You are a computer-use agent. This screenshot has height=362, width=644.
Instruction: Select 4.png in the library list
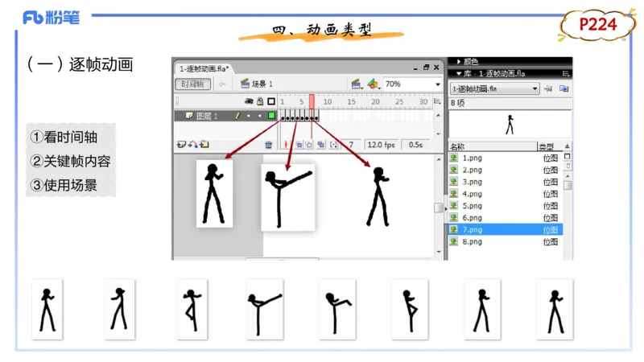472,194
